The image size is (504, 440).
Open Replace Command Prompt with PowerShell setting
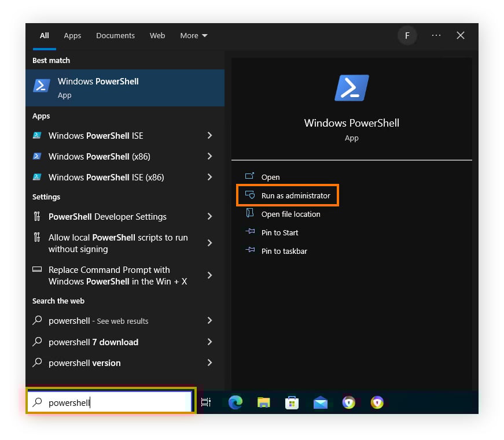click(x=125, y=276)
